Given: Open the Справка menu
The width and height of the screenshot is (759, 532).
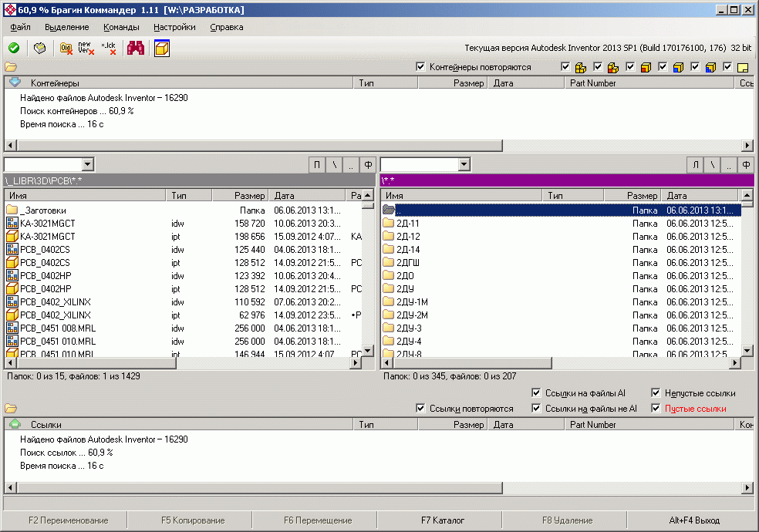Looking at the screenshot, I should 227,27.
